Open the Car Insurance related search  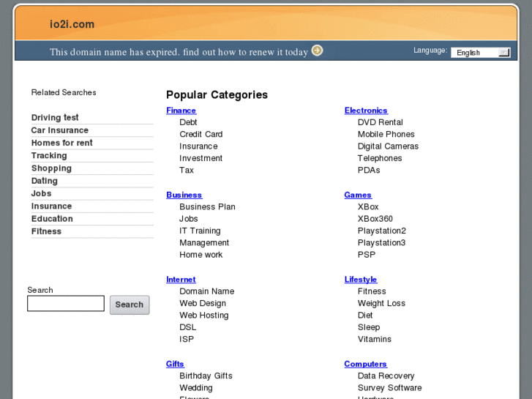pos(60,130)
